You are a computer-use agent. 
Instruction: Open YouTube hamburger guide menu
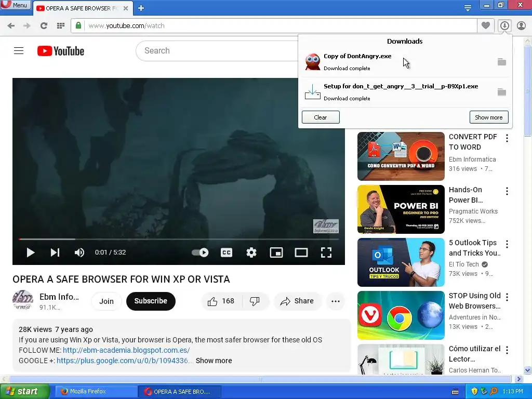(19, 51)
